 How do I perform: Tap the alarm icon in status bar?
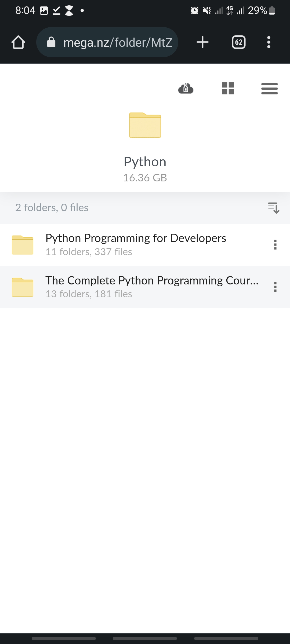coord(194,11)
